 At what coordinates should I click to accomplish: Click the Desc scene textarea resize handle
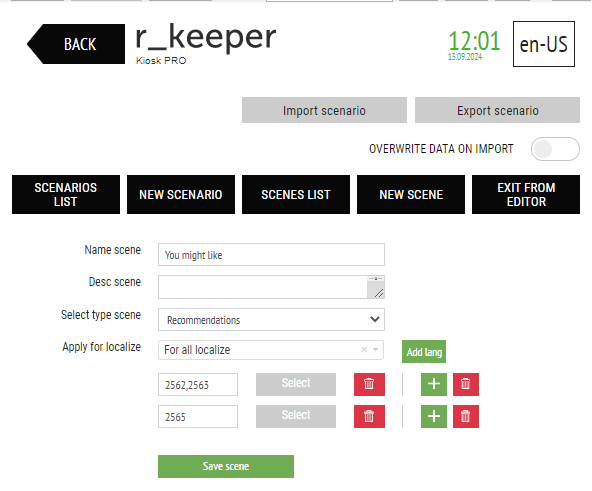tap(379, 293)
